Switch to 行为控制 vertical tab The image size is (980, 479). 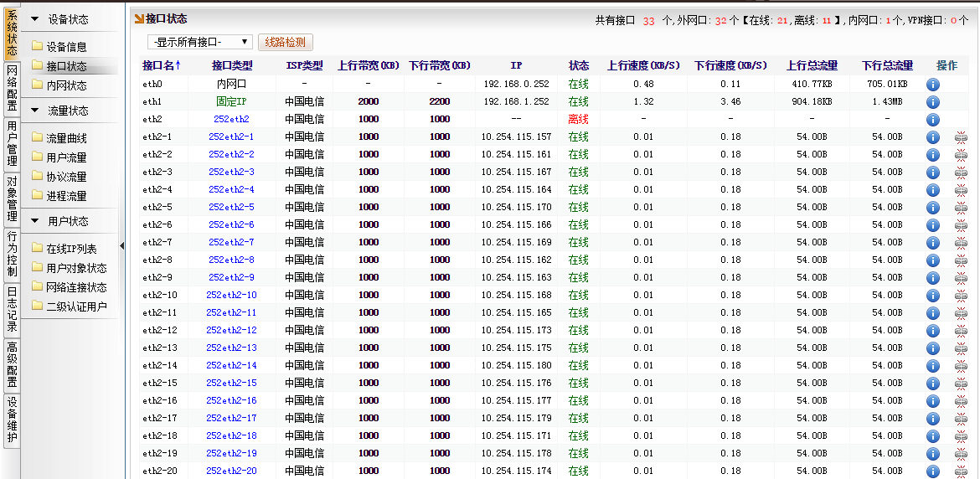point(12,255)
